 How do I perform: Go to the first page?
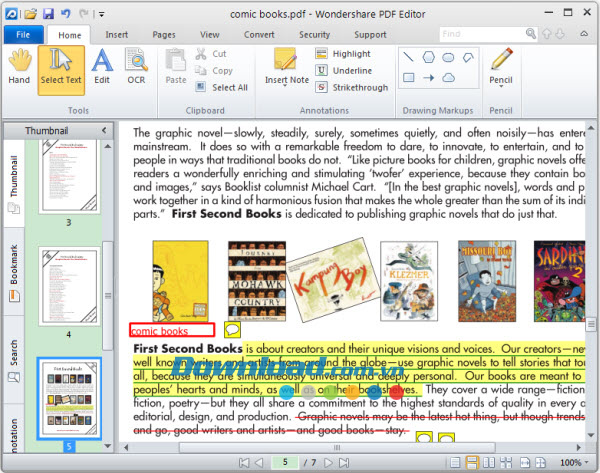244,463
